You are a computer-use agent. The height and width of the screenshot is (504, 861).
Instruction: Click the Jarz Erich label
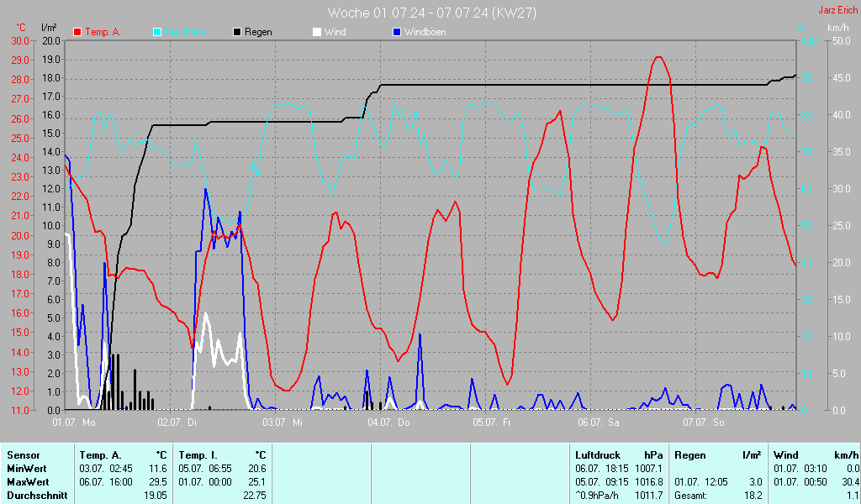pyautogui.click(x=837, y=11)
